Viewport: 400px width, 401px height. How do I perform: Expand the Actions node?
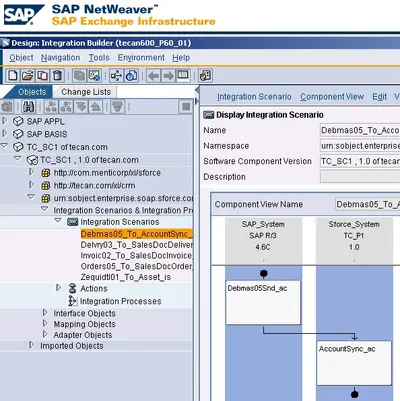[58, 287]
